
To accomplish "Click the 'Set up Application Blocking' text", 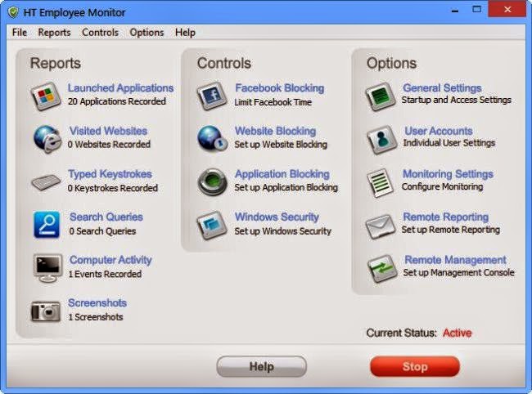I will click(286, 187).
